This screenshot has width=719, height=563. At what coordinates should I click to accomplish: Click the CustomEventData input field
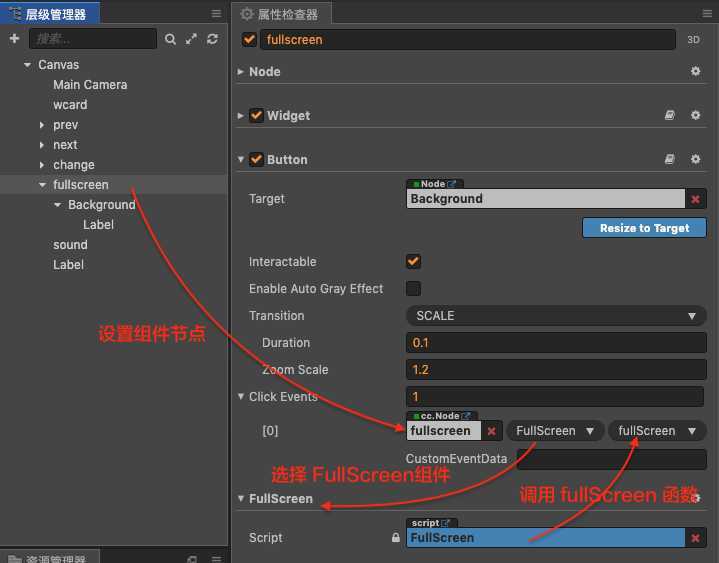(x=612, y=458)
